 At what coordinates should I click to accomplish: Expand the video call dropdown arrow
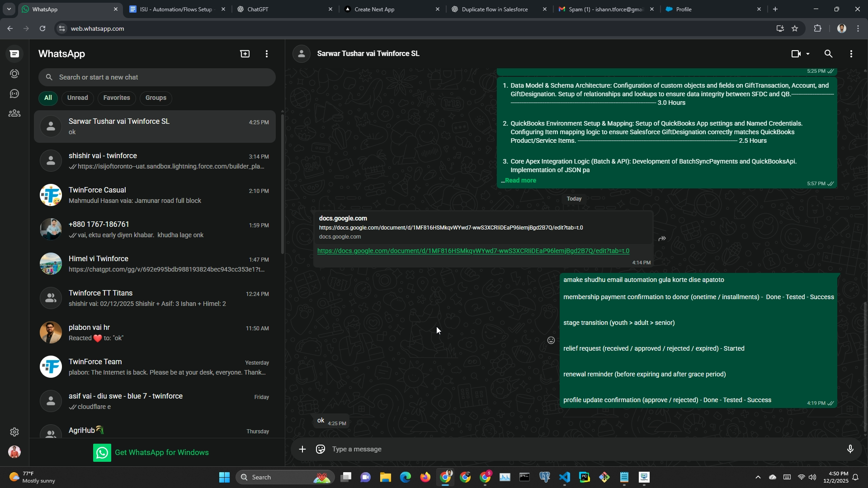(x=808, y=54)
